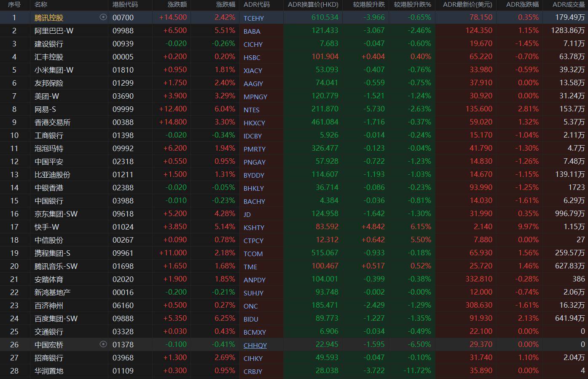This screenshot has width=588, height=379.
Task: Select the 新鸿基地产 row name
Action: [x=53, y=292]
